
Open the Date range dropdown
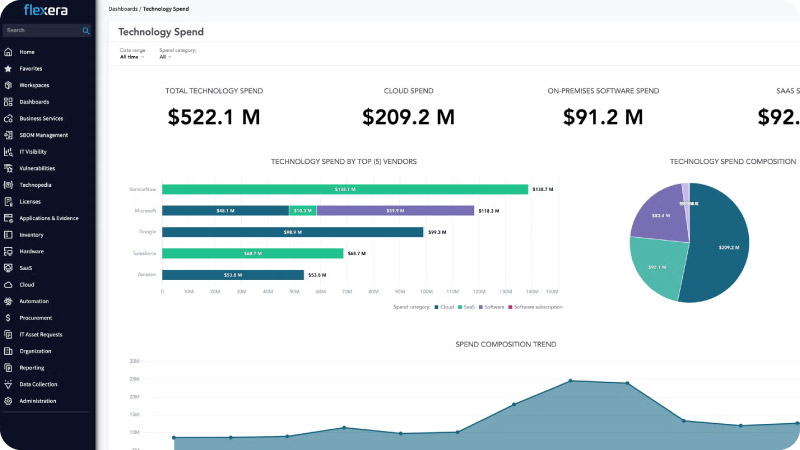click(x=132, y=57)
